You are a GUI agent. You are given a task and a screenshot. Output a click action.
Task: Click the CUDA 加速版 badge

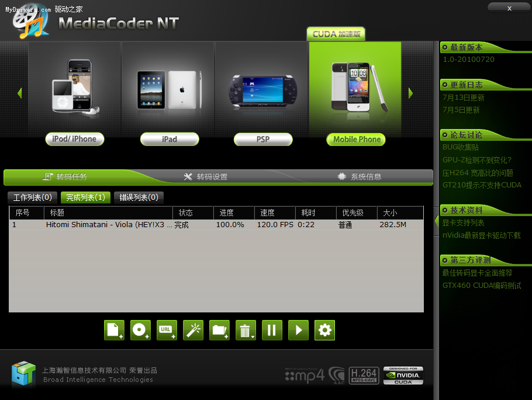(336, 34)
